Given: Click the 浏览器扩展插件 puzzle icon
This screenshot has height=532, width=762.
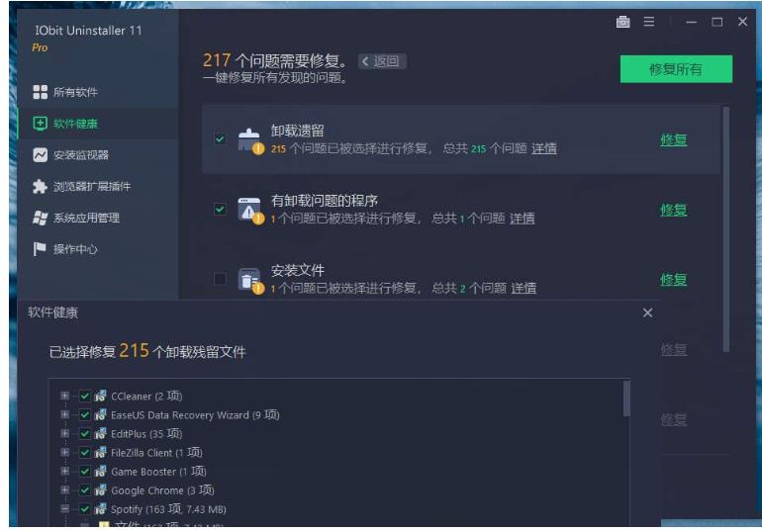Looking at the screenshot, I should 40,187.
